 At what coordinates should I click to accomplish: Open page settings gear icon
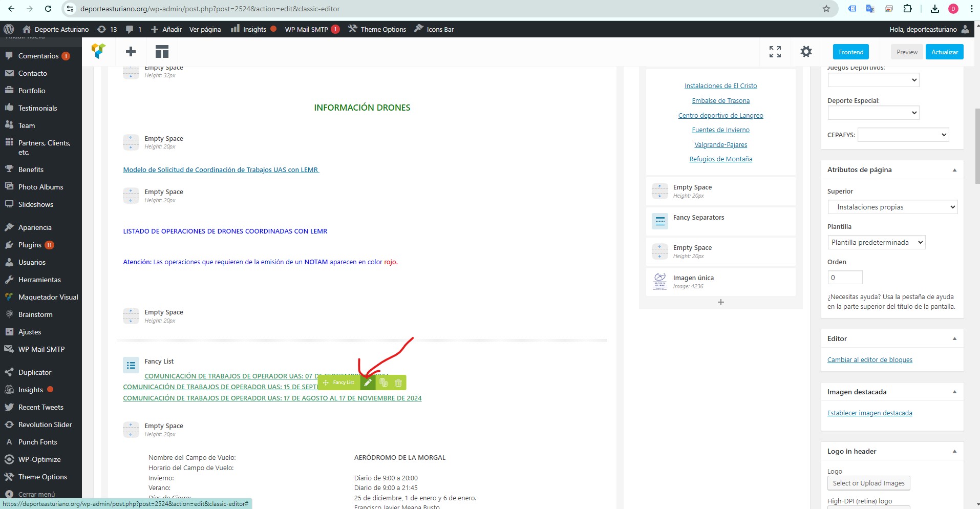pyautogui.click(x=806, y=52)
